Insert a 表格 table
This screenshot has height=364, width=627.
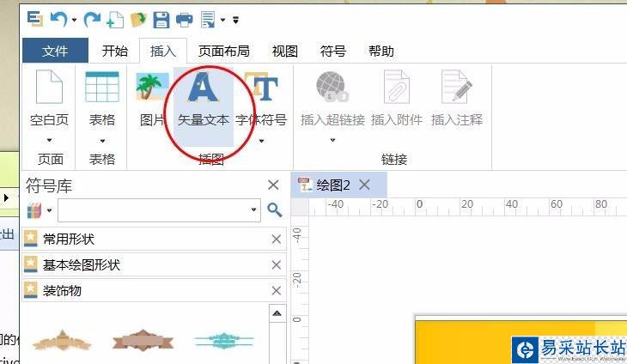pos(102,98)
